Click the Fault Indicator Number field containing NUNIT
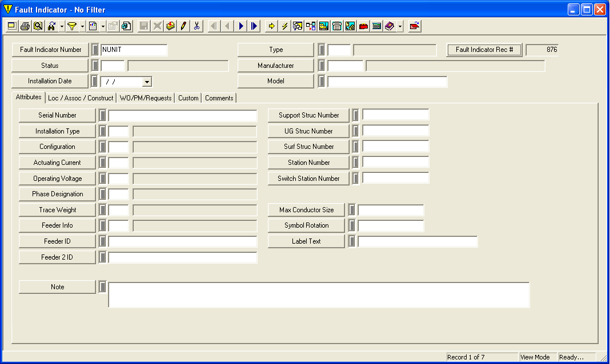The width and height of the screenshot is (610, 364). [x=134, y=50]
